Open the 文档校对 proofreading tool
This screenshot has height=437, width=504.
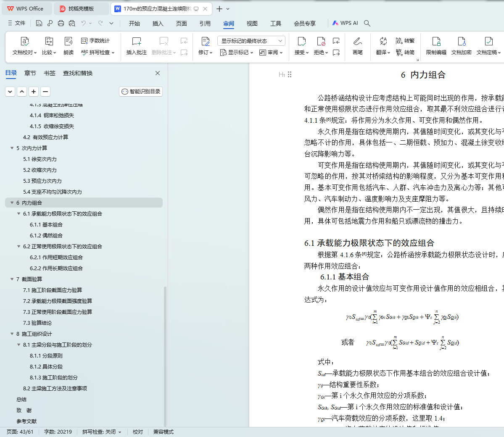[25, 46]
